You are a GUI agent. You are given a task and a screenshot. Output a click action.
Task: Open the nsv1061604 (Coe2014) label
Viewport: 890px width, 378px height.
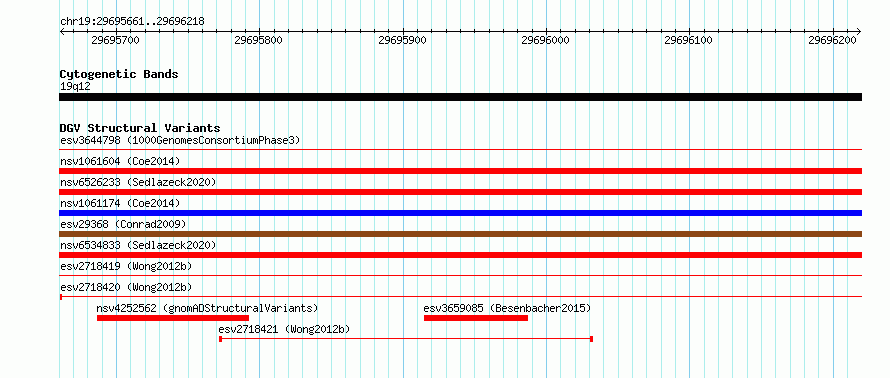(120, 161)
